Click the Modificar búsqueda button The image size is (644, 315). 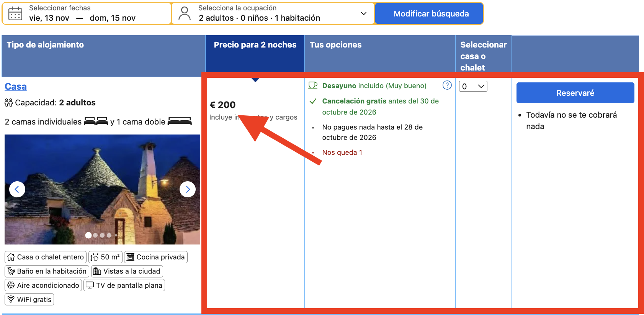[x=431, y=13]
